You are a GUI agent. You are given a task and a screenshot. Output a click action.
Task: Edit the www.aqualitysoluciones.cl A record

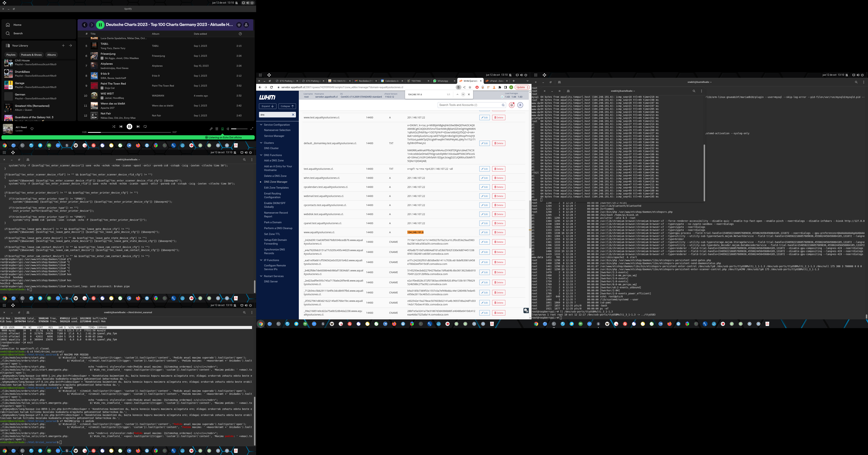point(484,232)
